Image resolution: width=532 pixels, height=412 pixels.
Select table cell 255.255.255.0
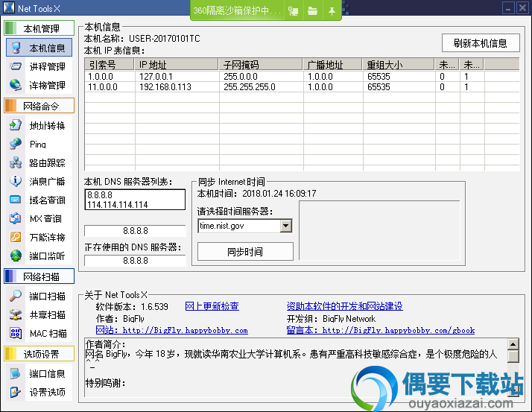coord(250,87)
